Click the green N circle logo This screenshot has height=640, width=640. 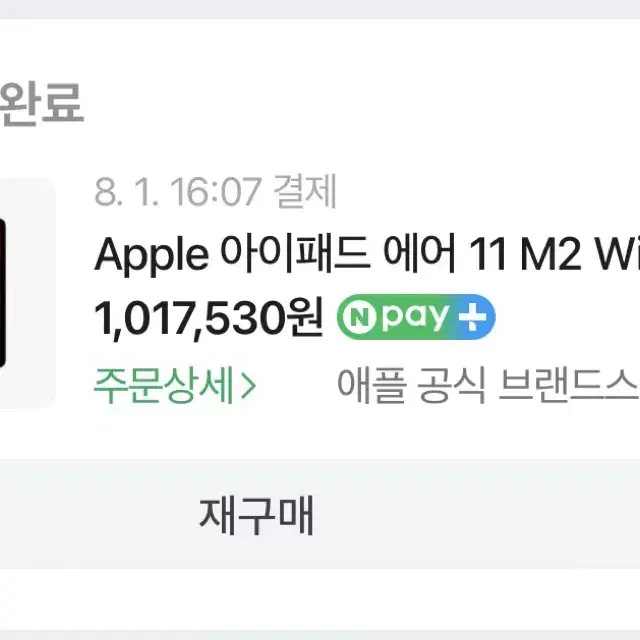pyautogui.click(x=359, y=317)
